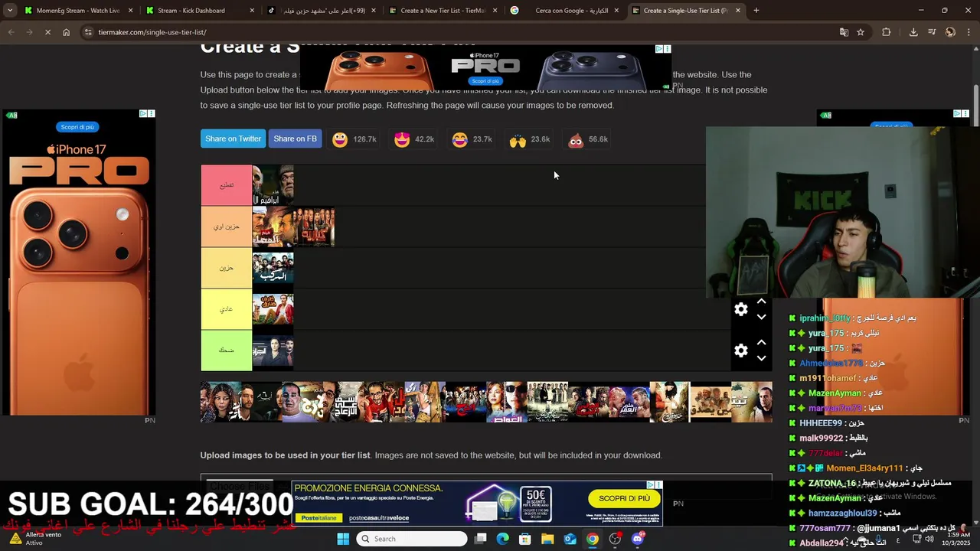Click the poop emoji reaction showing 56.6k
The width and height of the screenshot is (980, 551).
coord(576,140)
